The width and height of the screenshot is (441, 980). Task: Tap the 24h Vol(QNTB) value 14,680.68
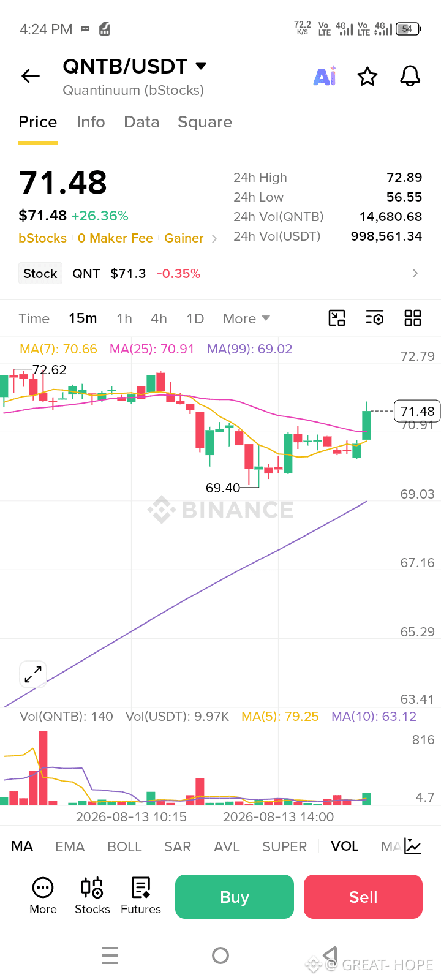coord(391,217)
